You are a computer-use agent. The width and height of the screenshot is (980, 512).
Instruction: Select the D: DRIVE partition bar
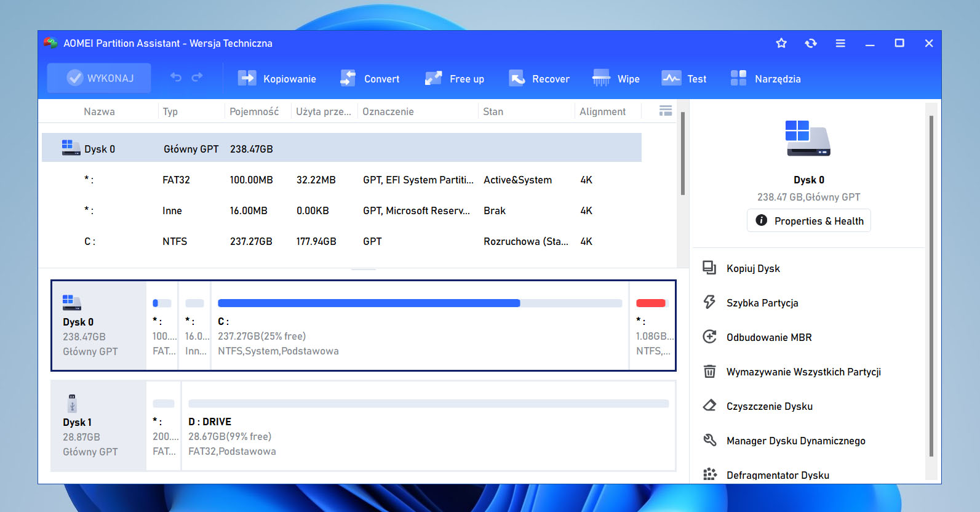click(428, 426)
